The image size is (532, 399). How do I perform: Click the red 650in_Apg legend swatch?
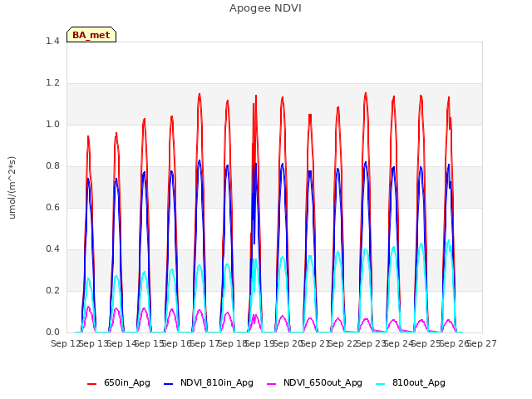tap(92, 384)
